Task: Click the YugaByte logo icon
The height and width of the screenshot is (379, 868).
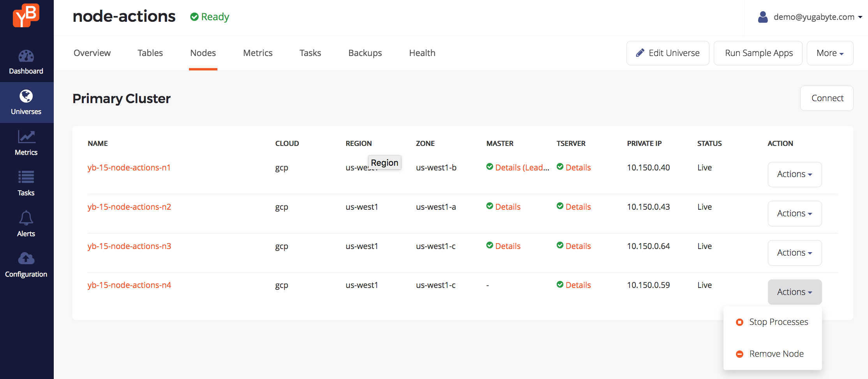Action: [x=26, y=16]
